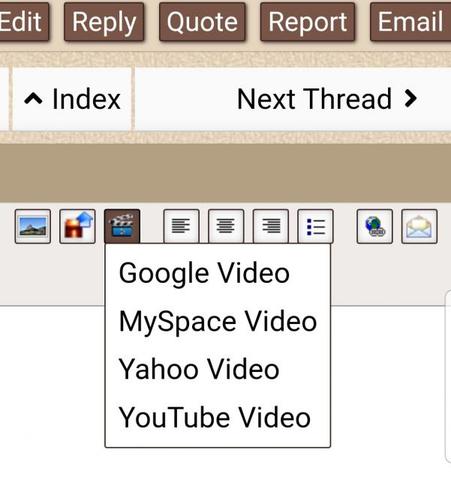The height and width of the screenshot is (480, 451).
Task: Click the Email button
Action: click(410, 22)
